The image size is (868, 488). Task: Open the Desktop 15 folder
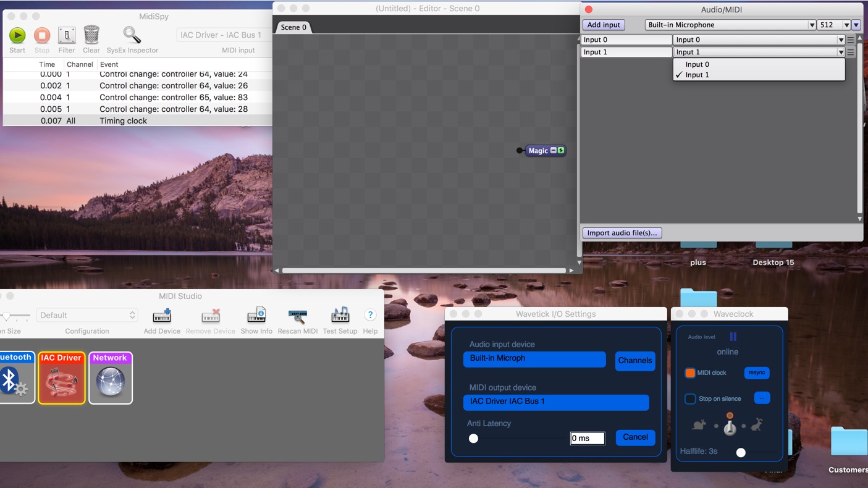pos(773,245)
